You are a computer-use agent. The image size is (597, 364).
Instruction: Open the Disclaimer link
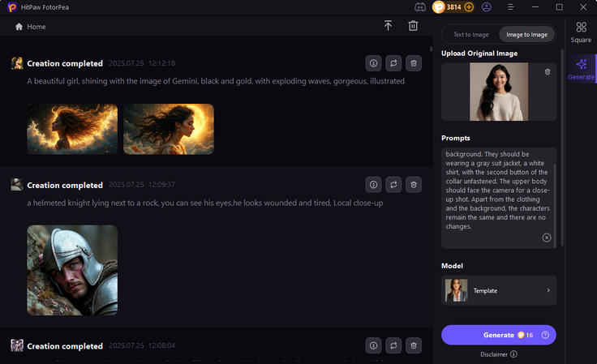pyautogui.click(x=498, y=354)
